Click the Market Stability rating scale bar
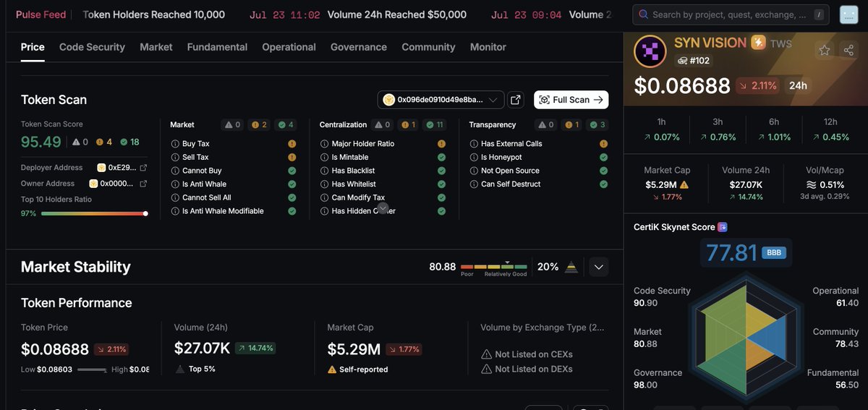 pyautogui.click(x=494, y=267)
